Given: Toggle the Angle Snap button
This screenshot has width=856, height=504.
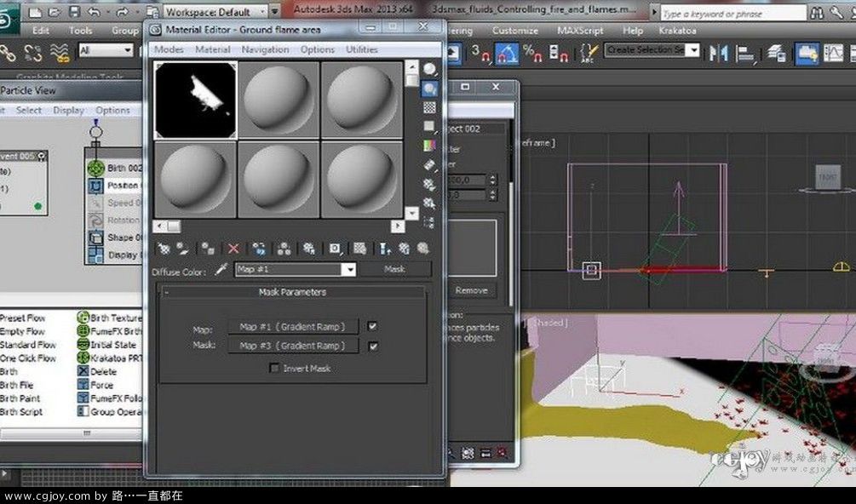Looking at the screenshot, I should (x=506, y=53).
